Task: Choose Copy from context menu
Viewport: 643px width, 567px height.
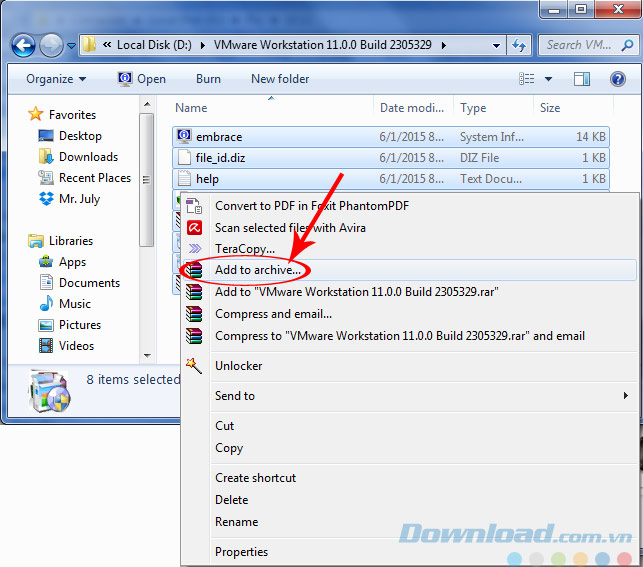Action: tap(408, 448)
